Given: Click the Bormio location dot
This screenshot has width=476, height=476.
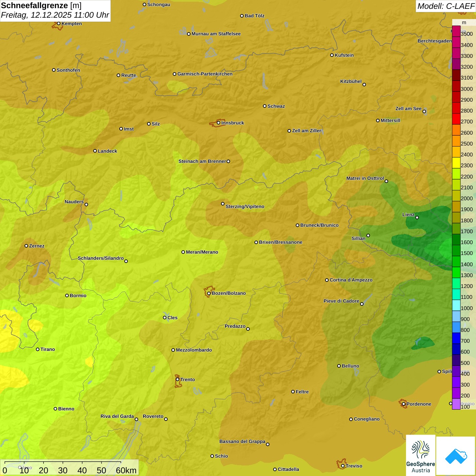Looking at the screenshot, I should point(67,295).
